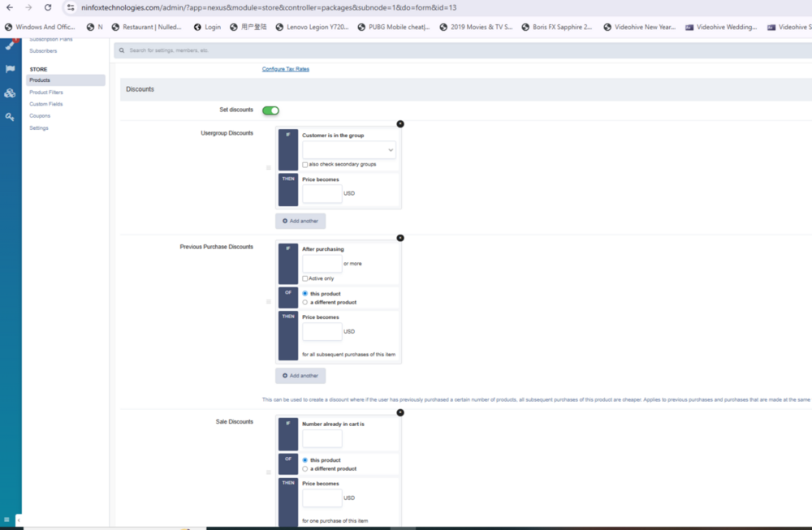Click the Sale Discounts Price becomes field

tap(322, 498)
